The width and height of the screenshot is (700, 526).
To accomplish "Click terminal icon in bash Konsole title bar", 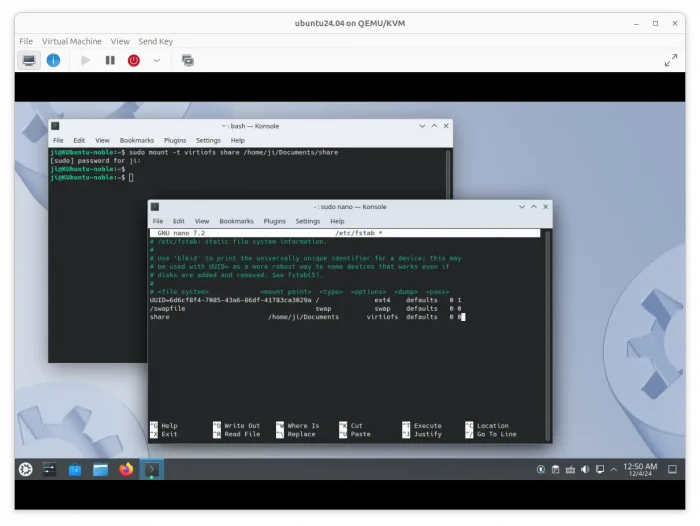I will click(x=55, y=126).
